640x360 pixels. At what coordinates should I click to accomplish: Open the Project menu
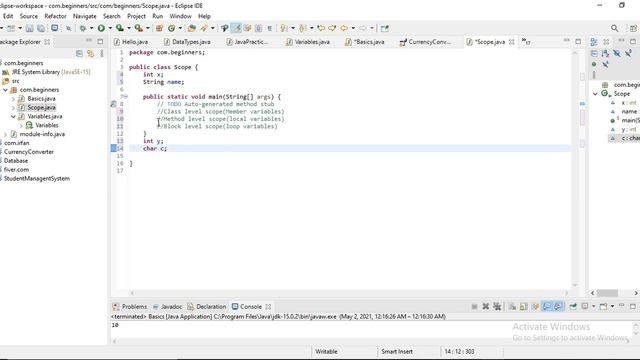pos(136,16)
